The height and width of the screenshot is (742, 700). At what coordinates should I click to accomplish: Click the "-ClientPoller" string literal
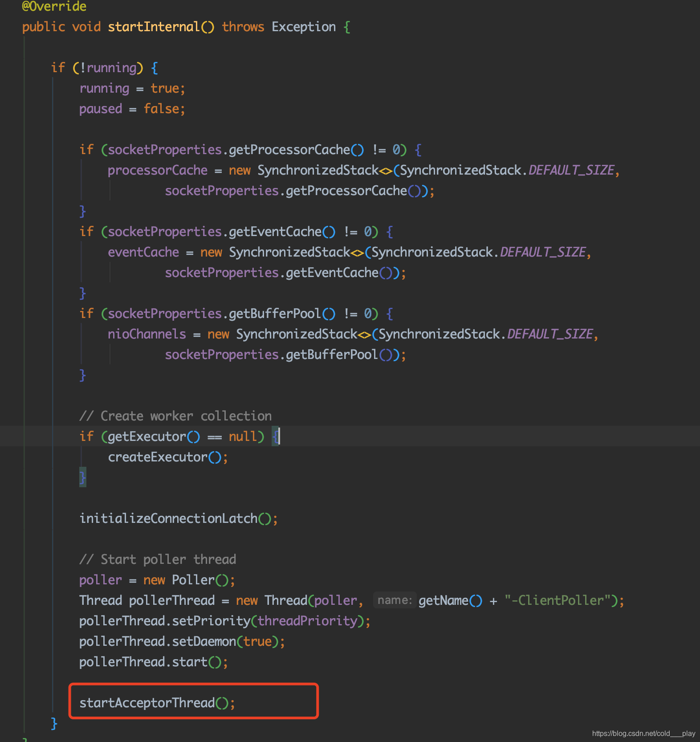(557, 600)
